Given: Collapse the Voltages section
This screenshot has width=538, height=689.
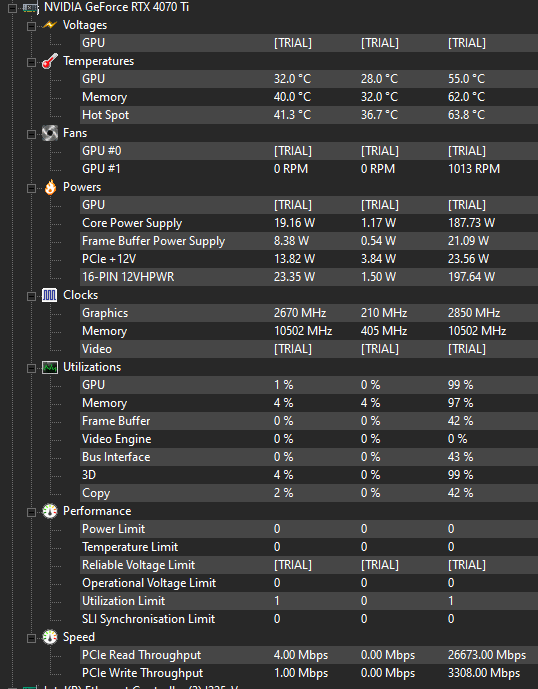Looking at the screenshot, I should 31,26.
